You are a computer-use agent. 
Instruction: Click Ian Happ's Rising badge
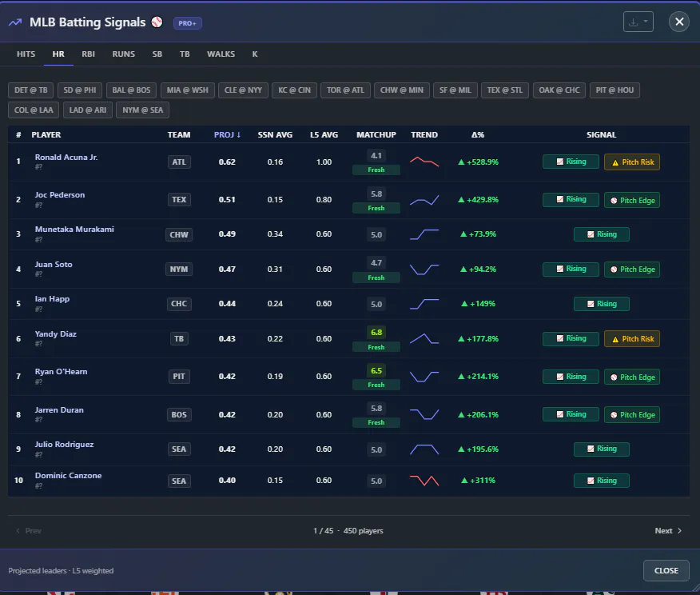(x=602, y=304)
